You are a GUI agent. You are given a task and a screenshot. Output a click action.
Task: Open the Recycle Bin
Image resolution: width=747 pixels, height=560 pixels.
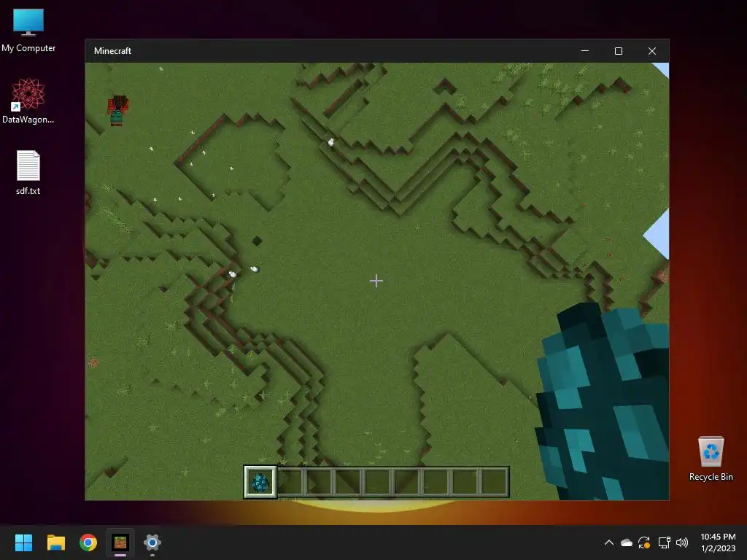711,458
